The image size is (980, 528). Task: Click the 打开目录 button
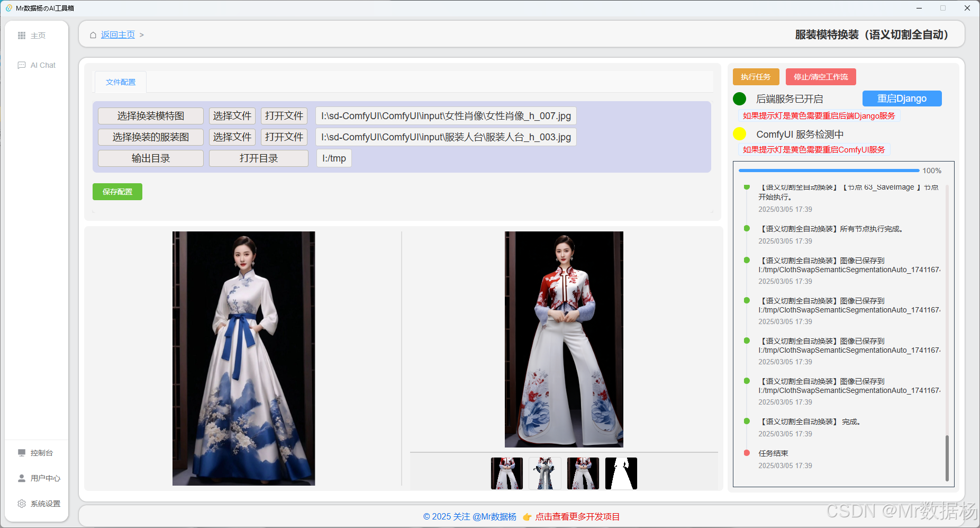[x=259, y=158]
